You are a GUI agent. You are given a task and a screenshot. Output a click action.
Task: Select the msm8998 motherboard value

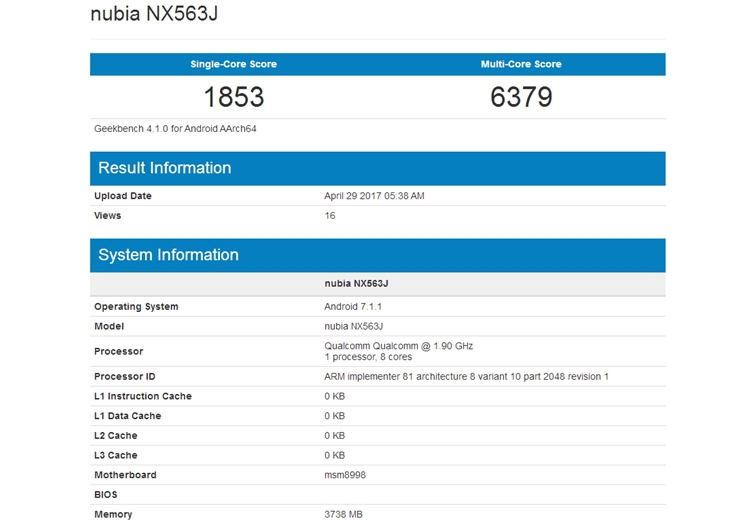click(x=345, y=475)
